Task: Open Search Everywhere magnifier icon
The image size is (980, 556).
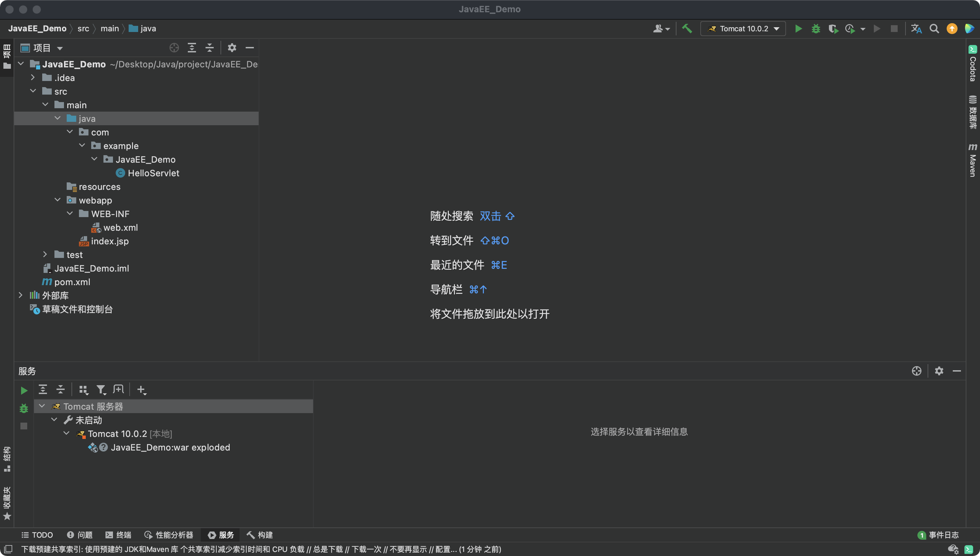Action: tap(934, 29)
